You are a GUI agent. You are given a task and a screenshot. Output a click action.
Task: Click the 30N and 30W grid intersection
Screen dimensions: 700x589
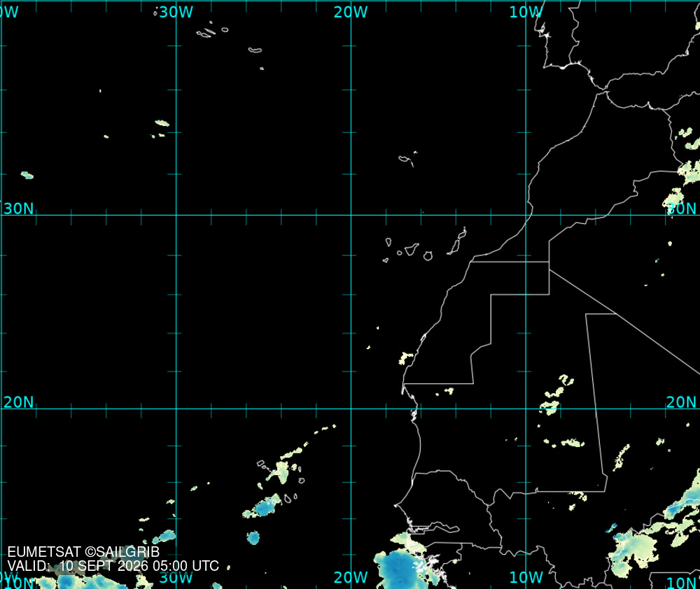[x=176, y=215]
